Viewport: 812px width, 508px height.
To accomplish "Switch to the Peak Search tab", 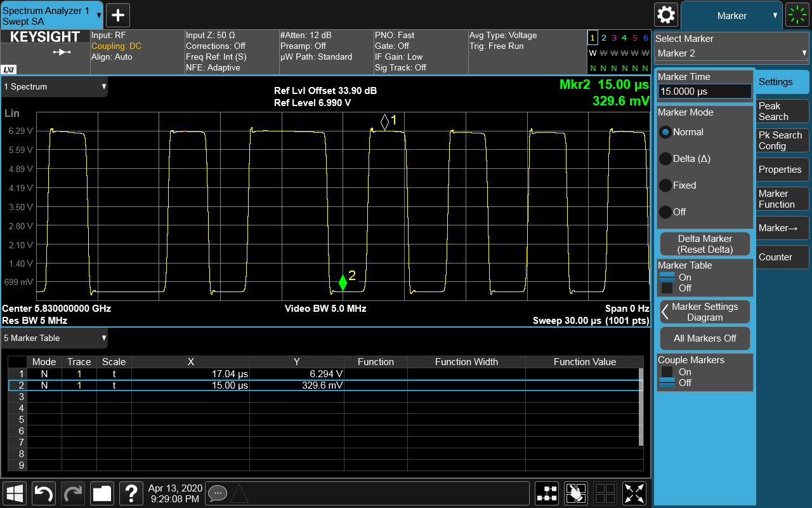I will (782, 111).
